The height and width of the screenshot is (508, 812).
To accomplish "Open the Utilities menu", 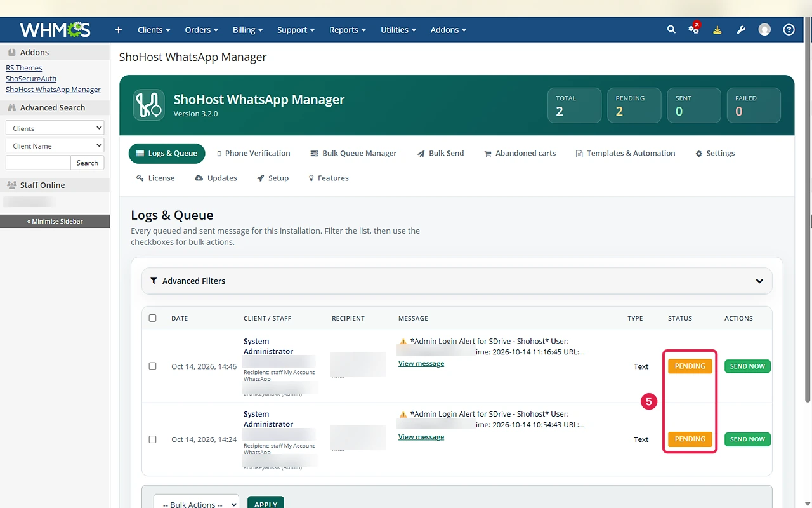I will coord(398,30).
